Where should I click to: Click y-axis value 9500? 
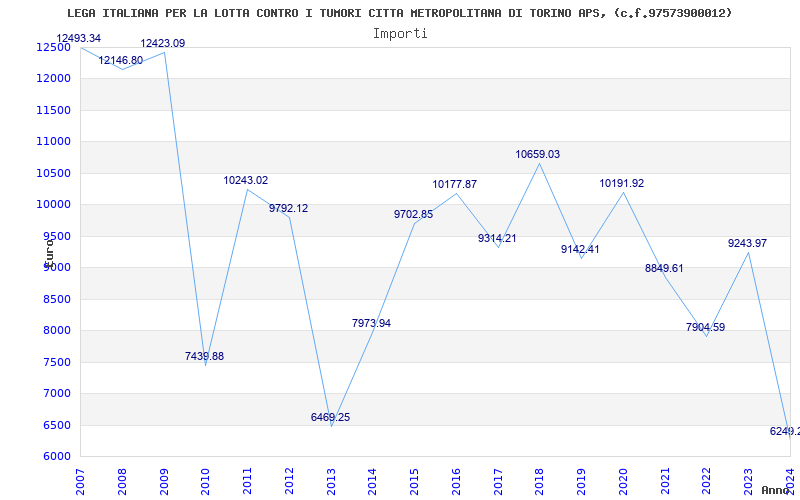(56, 236)
